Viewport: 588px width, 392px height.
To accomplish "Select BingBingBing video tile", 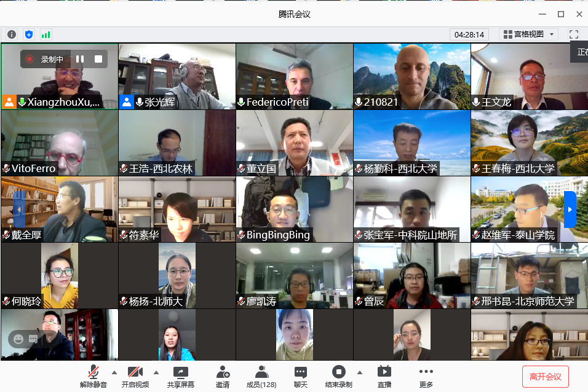I will (295, 209).
